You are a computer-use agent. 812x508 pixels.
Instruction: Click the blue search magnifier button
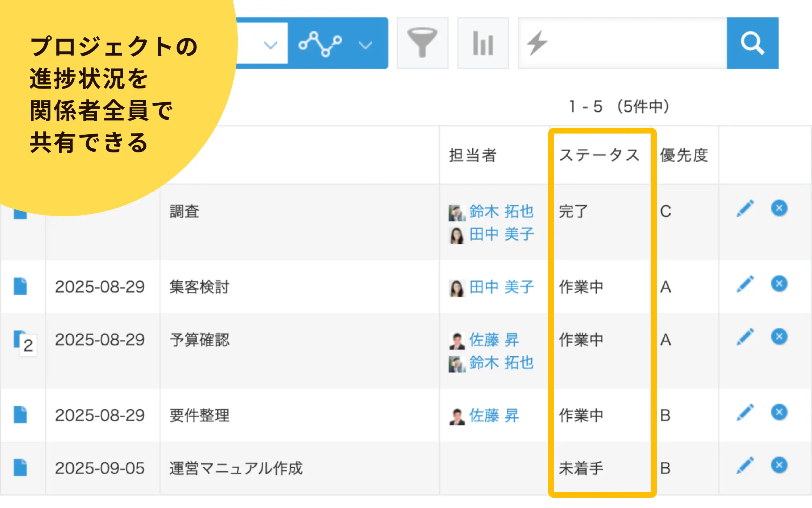(753, 43)
